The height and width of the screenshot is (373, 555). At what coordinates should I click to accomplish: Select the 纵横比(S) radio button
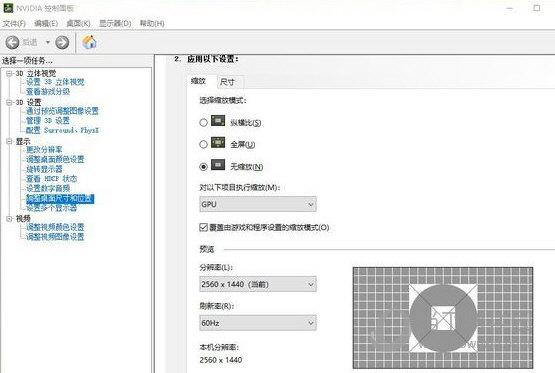pyautogui.click(x=203, y=123)
